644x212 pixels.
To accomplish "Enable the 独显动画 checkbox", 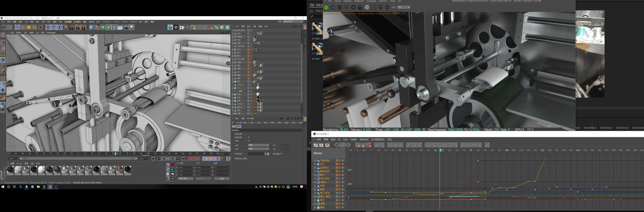I will pyautogui.click(x=248, y=137).
